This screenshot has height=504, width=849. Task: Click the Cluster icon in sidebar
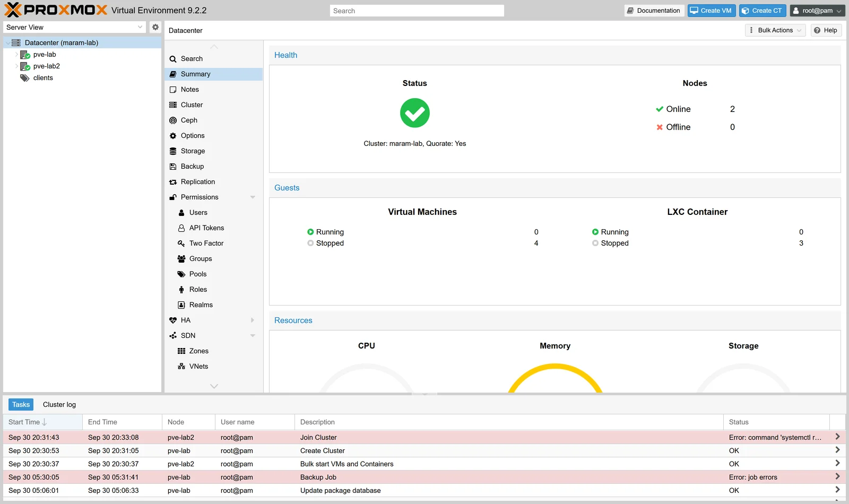(173, 105)
